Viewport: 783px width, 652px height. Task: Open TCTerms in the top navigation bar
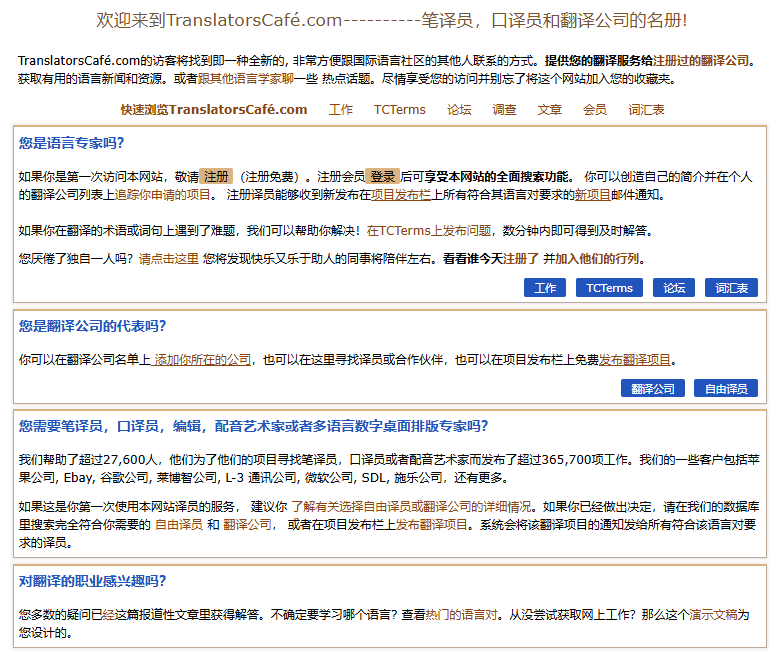point(399,110)
